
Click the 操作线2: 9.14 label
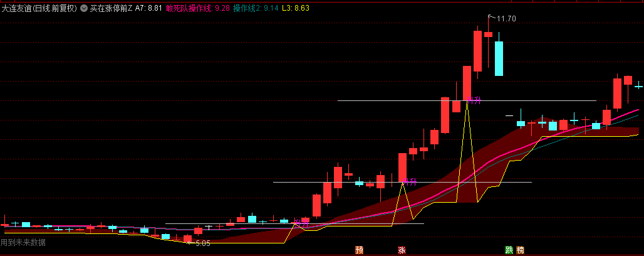point(256,8)
